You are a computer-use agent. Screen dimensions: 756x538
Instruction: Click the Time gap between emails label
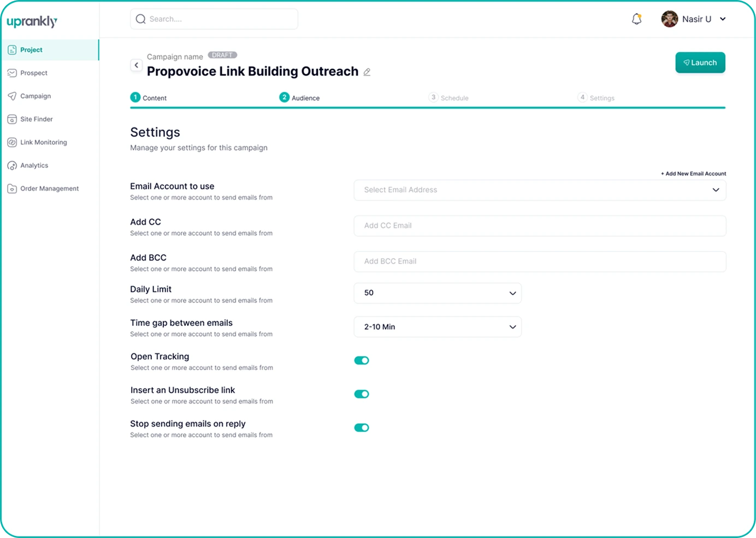pos(181,323)
